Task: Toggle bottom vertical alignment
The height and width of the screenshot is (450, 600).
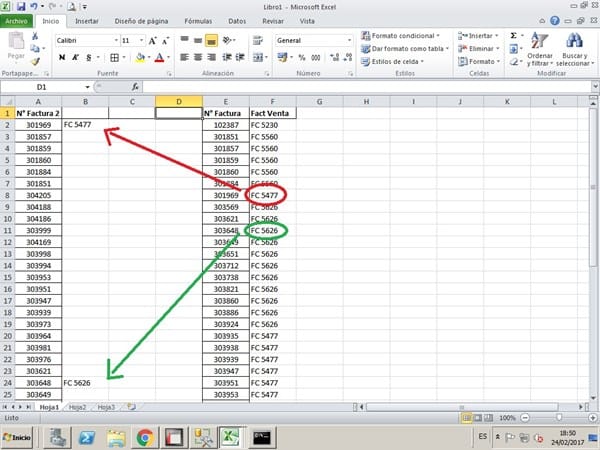Action: click(x=211, y=40)
